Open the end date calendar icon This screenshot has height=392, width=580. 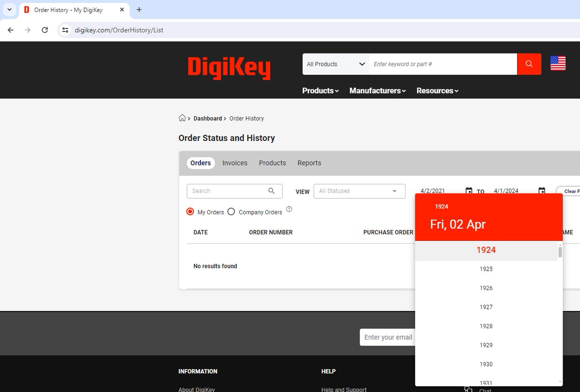coord(542,191)
